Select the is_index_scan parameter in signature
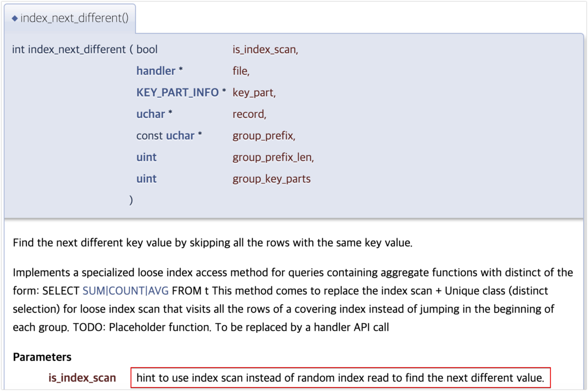This screenshot has height=391, width=588. click(265, 50)
